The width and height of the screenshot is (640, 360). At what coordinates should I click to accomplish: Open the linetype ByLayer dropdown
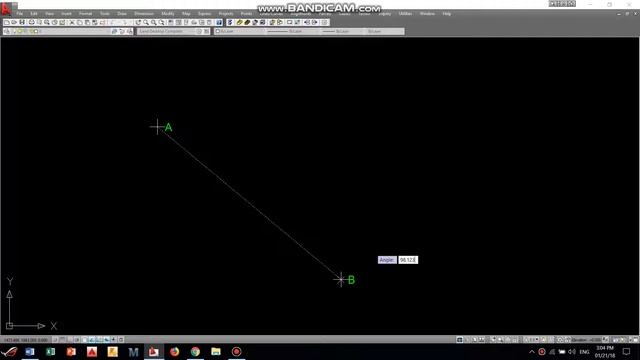click(x=292, y=31)
